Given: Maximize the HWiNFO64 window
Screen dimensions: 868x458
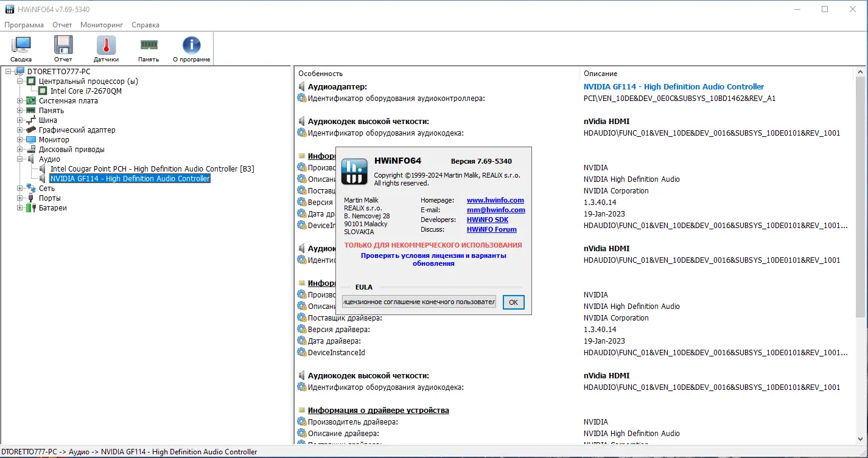Looking at the screenshot, I should (825, 9).
